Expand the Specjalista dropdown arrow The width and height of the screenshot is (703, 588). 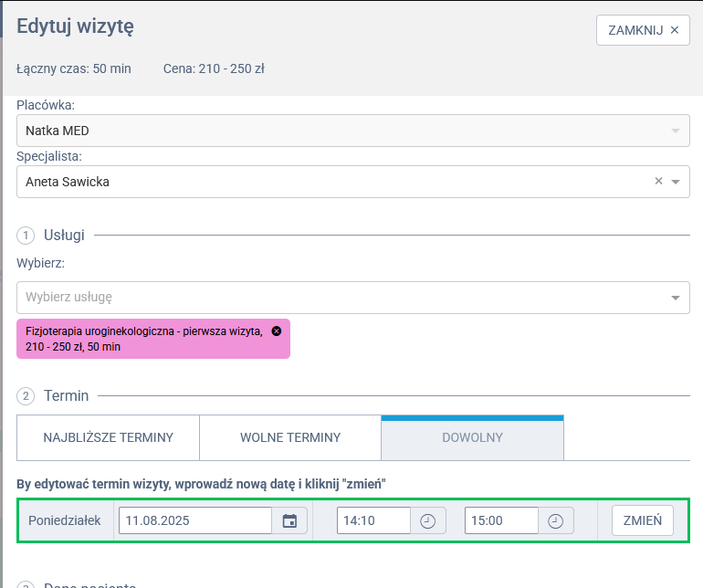coord(676,182)
